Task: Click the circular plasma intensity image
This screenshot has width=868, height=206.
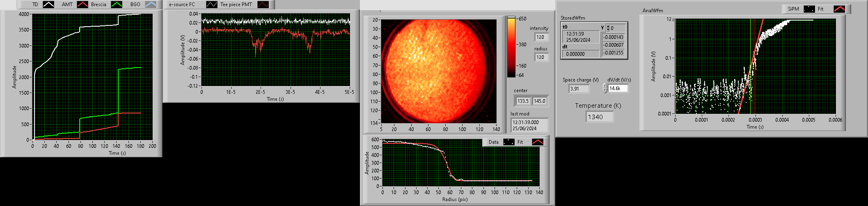Action: coord(436,70)
